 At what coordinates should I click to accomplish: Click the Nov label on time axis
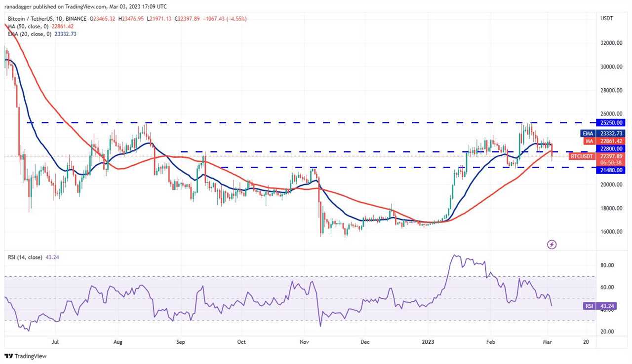[x=304, y=341]
